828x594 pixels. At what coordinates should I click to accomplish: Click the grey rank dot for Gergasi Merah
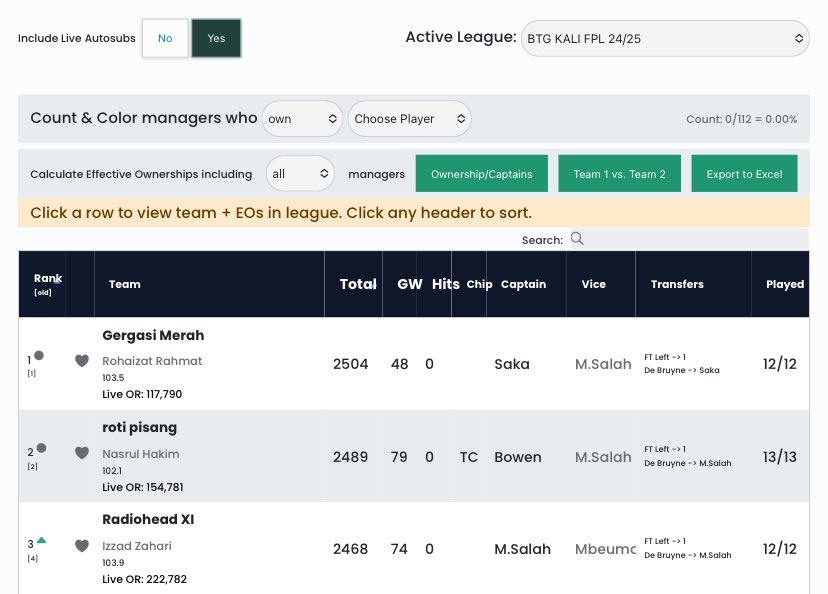point(39,355)
